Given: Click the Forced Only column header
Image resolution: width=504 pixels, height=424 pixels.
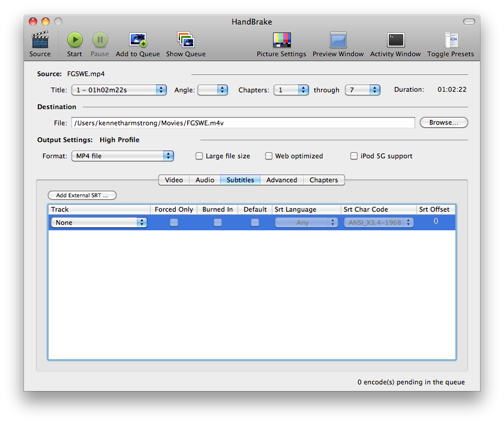Looking at the screenshot, I should coord(174,209).
